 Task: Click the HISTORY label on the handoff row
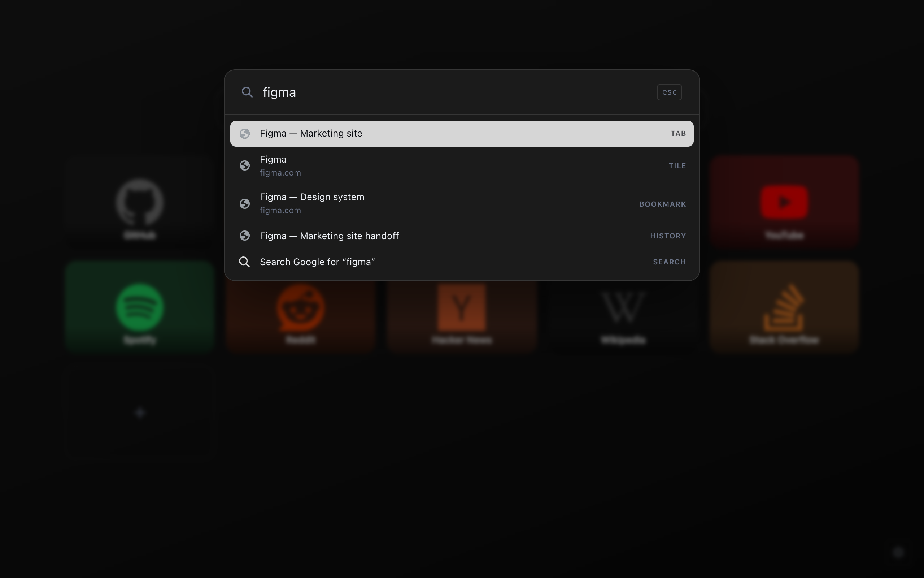(x=668, y=236)
